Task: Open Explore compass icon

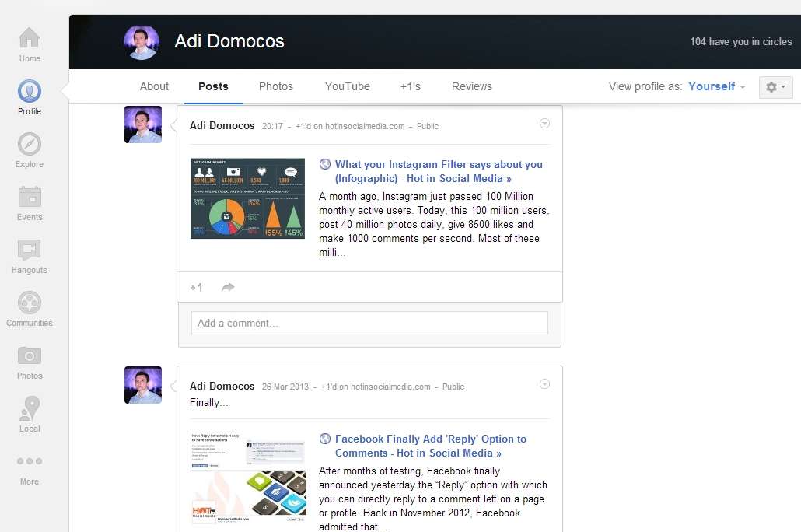Action: click(29, 150)
